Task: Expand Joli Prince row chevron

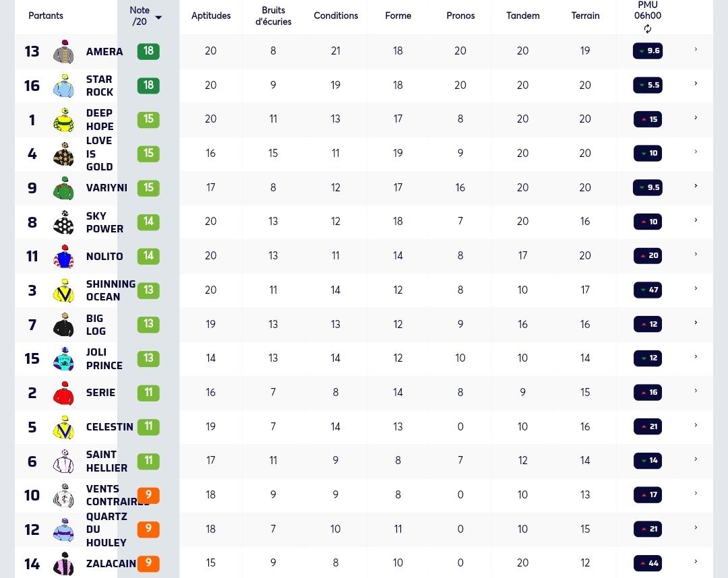Action: 696,357
